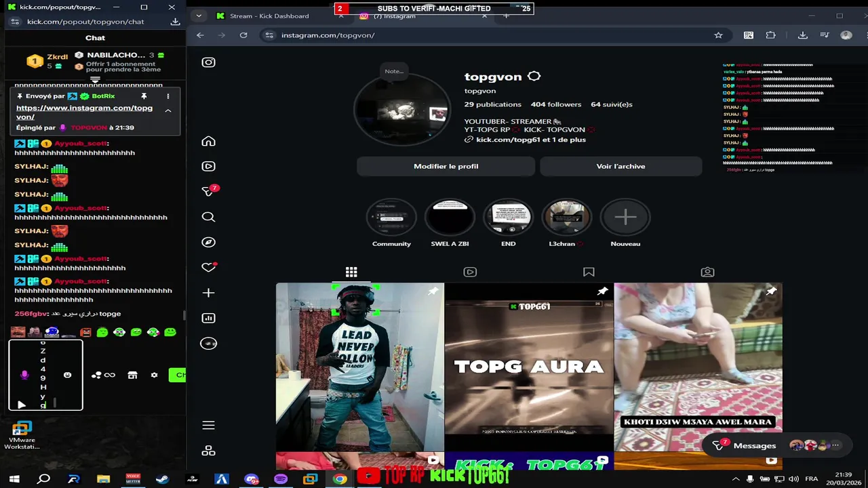Open the L3chran story highlight
The image size is (868, 488).
point(566,218)
